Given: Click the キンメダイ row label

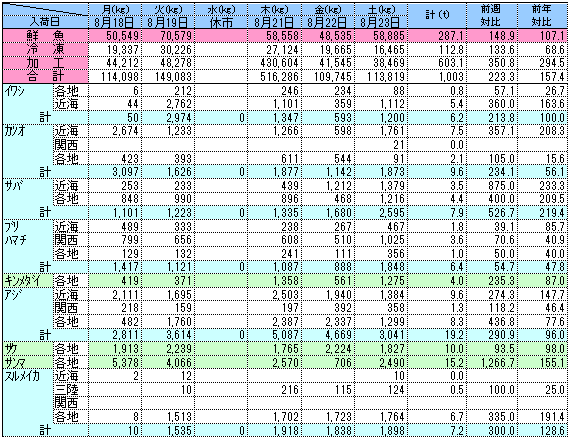Looking at the screenshot, I should pyautogui.click(x=28, y=281).
